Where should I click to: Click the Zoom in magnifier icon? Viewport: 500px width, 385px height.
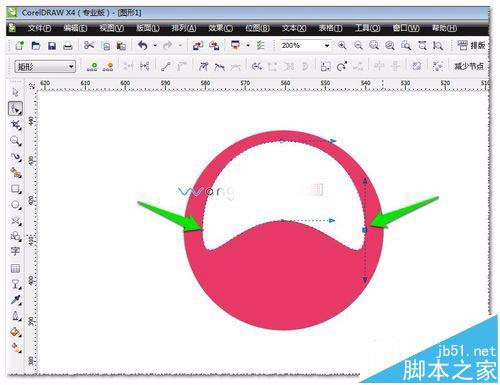[342, 45]
